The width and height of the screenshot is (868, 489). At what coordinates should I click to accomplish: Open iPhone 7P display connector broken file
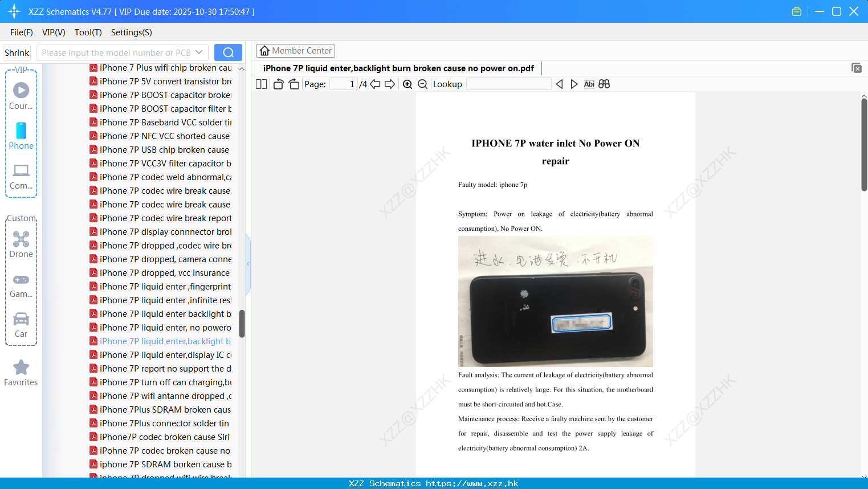161,232
